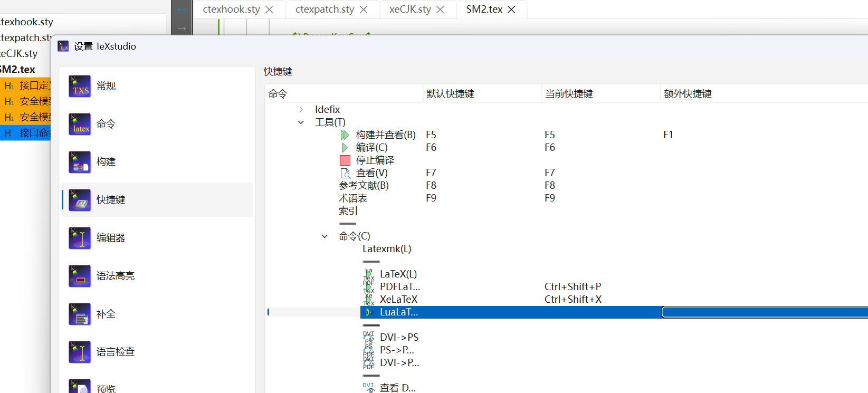This screenshot has width=868, height=393.
Task: Select the Latexmk(L) command row
Action: [x=387, y=249]
